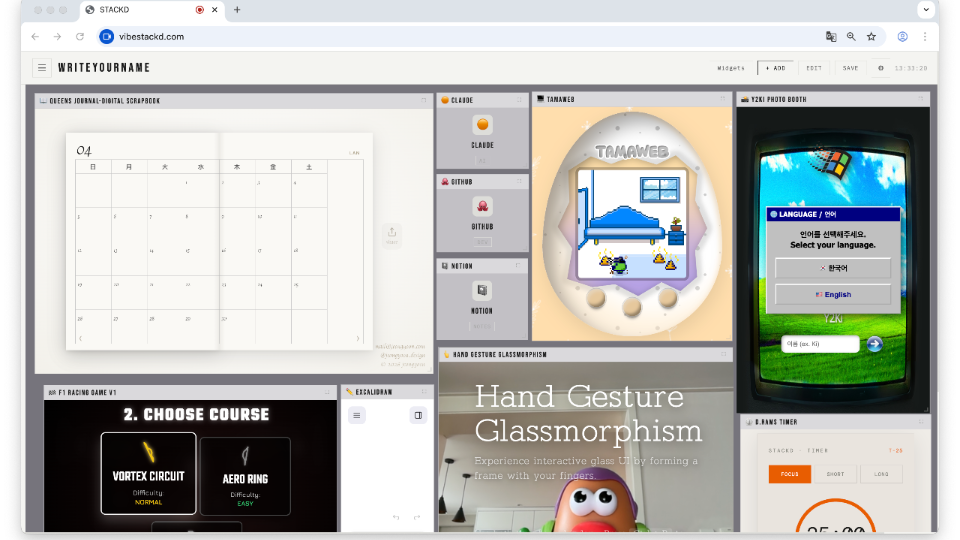Open the hamburger menu beside WRITEYOURNAME
The image size is (960, 540).
(41, 68)
